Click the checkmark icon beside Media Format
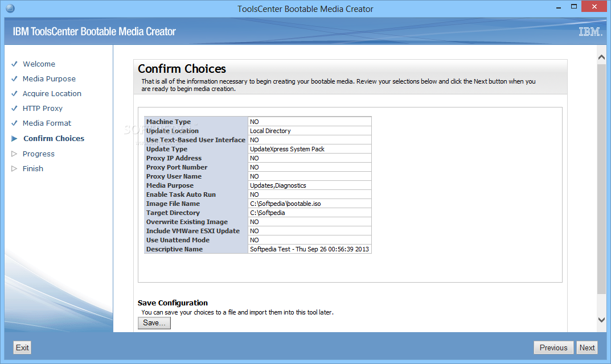The image size is (611, 364). coord(14,123)
